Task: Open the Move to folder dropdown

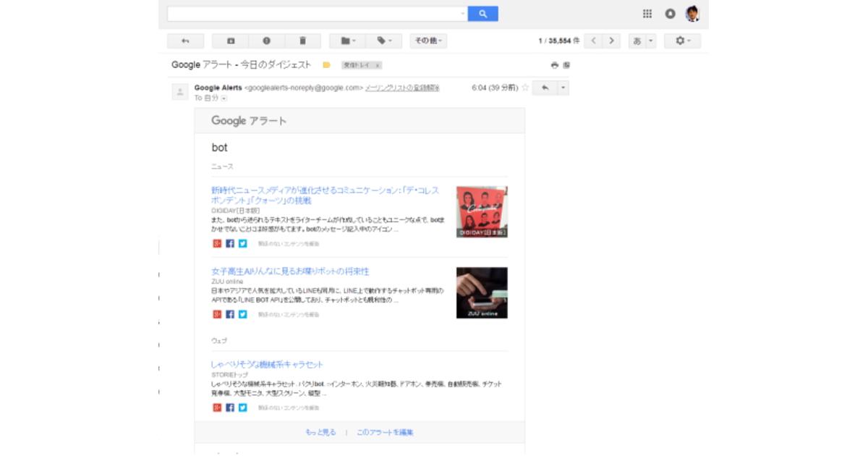Action: (x=348, y=41)
